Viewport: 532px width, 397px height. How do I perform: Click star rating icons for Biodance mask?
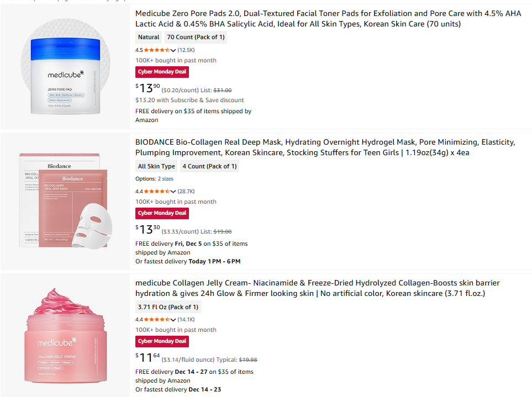(157, 192)
